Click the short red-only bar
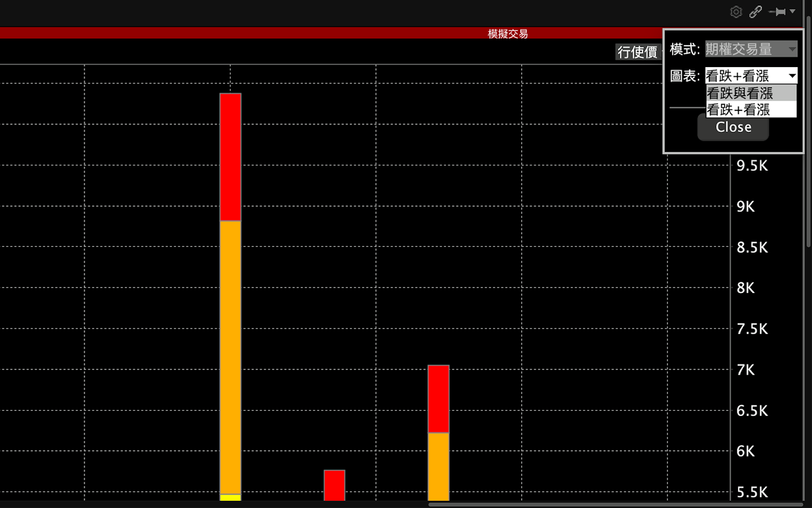 coord(334,486)
